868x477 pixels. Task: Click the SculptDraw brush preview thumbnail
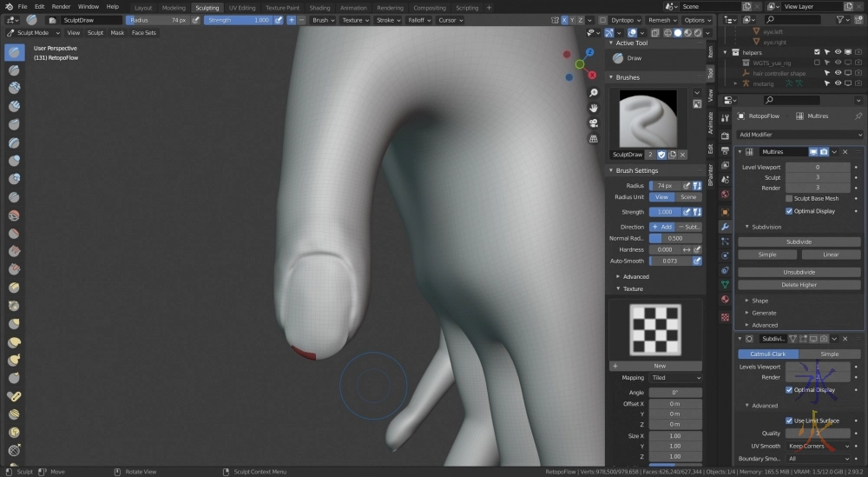pyautogui.click(x=647, y=118)
